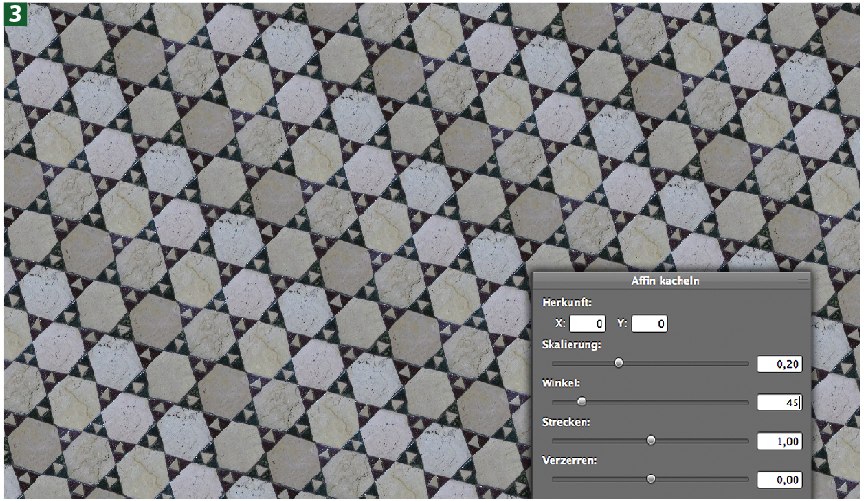
Task: Click the Herkunft Y input field
Action: [650, 324]
